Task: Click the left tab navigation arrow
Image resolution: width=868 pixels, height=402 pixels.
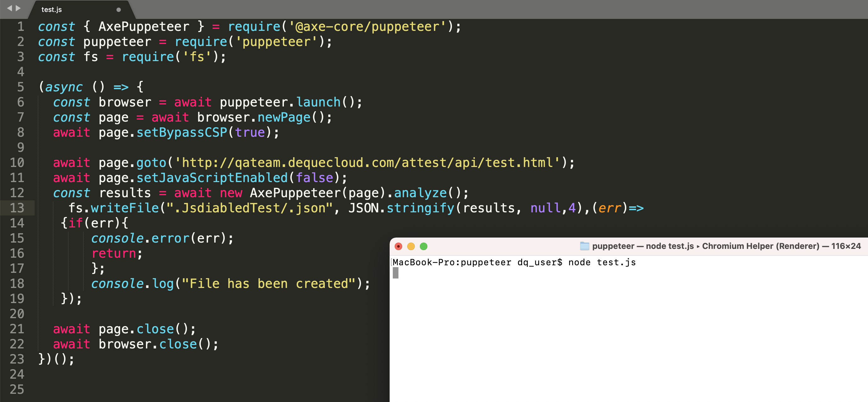Action: (9, 8)
